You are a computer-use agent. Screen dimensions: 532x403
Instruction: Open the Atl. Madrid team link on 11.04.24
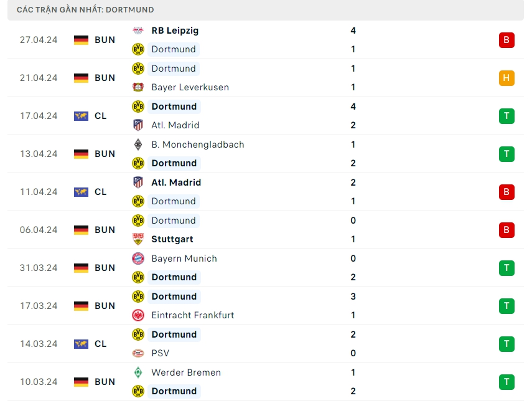pos(176,183)
